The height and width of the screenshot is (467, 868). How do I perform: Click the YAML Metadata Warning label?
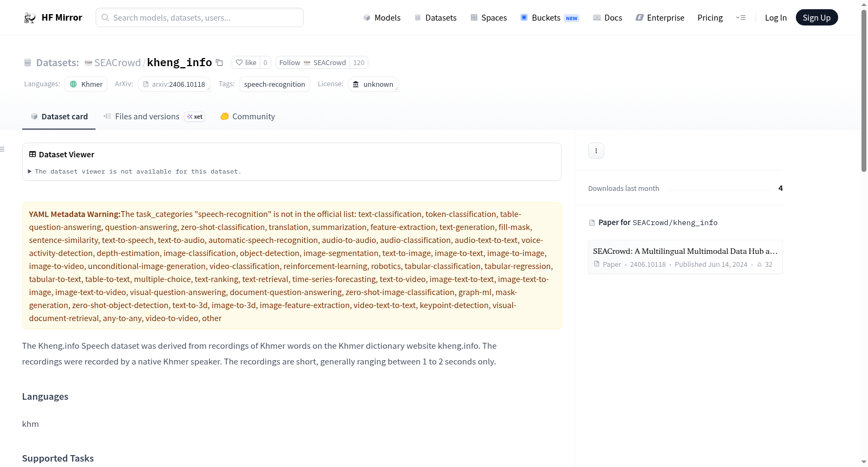pos(75,214)
